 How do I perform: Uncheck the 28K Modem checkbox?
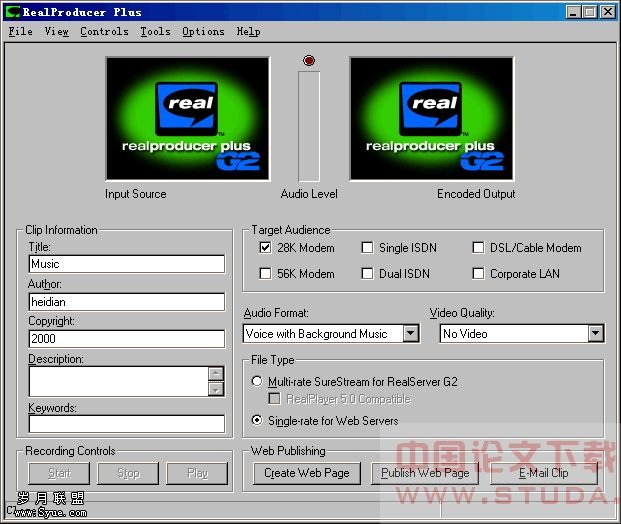265,248
